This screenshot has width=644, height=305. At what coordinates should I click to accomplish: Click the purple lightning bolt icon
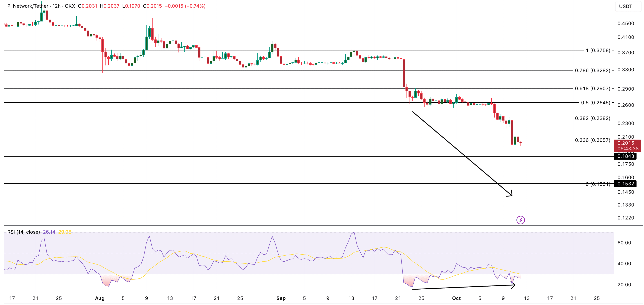[520, 220]
